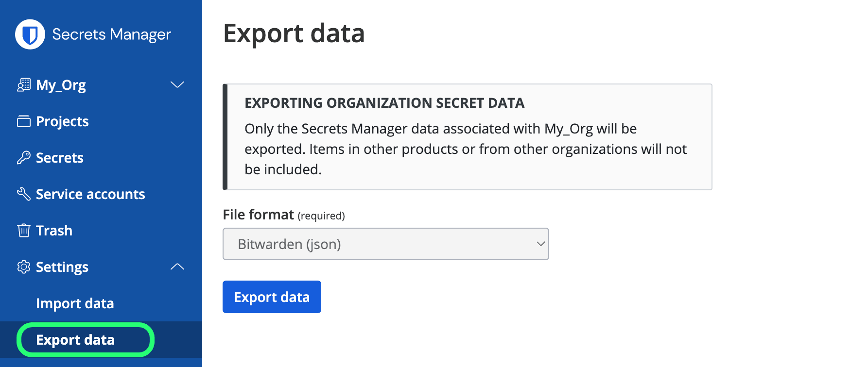Open Import data from sidebar

coord(74,303)
